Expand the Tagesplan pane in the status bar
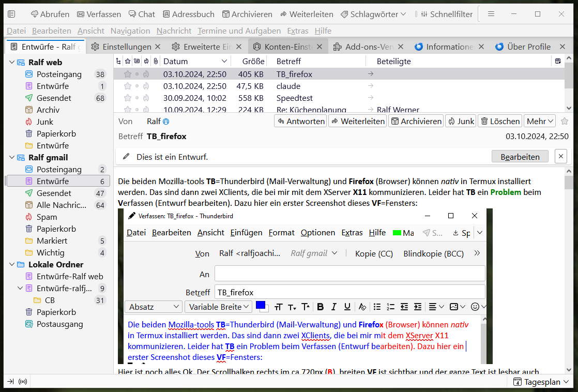 [x=541, y=382]
